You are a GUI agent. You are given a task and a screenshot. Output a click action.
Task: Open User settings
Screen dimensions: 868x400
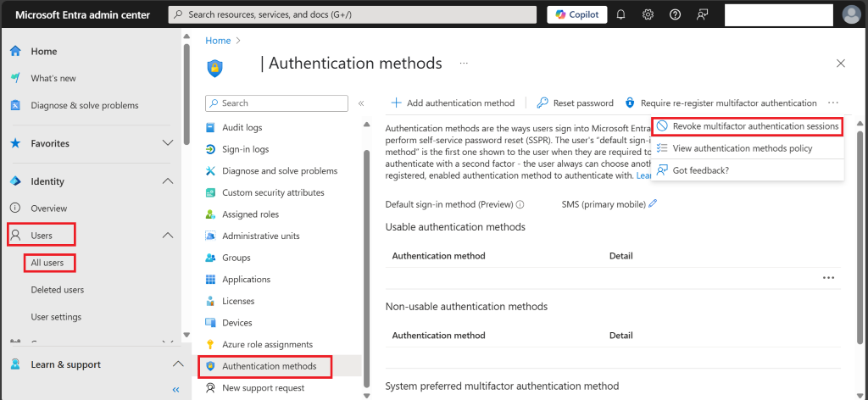click(56, 317)
